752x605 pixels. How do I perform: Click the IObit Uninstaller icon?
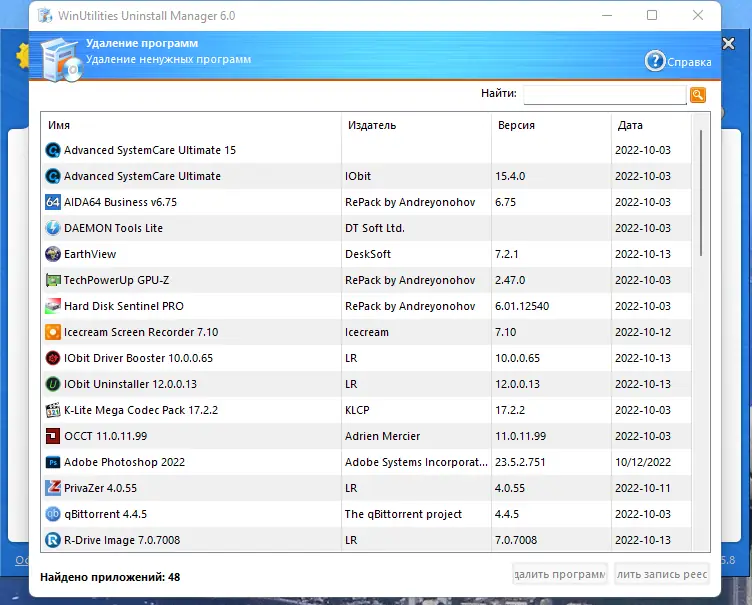(x=53, y=384)
